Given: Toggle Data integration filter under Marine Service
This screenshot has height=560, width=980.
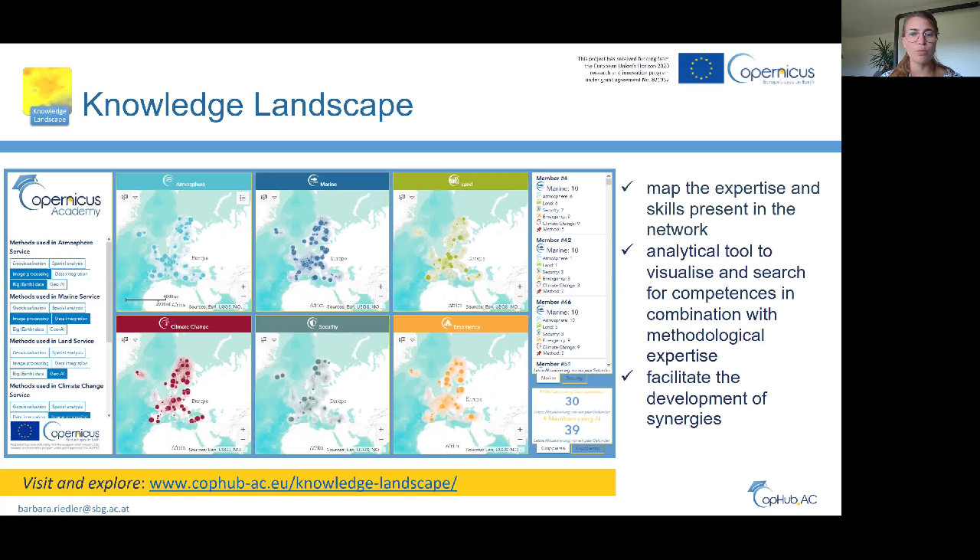Looking at the screenshot, I should pyautogui.click(x=70, y=319).
